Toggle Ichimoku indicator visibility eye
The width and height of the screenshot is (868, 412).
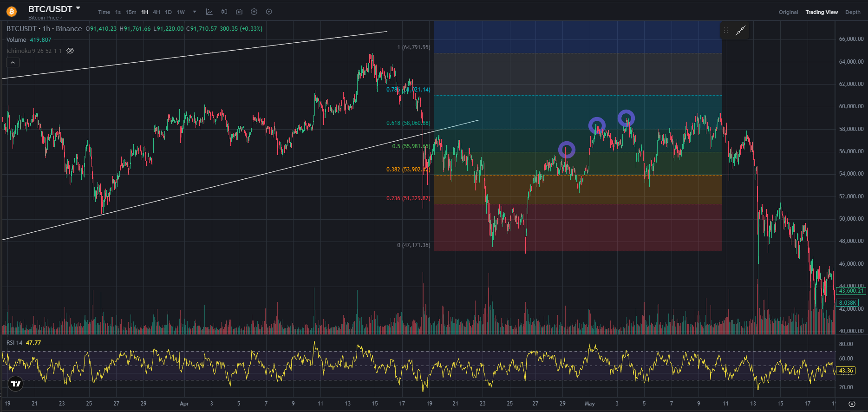coord(70,51)
